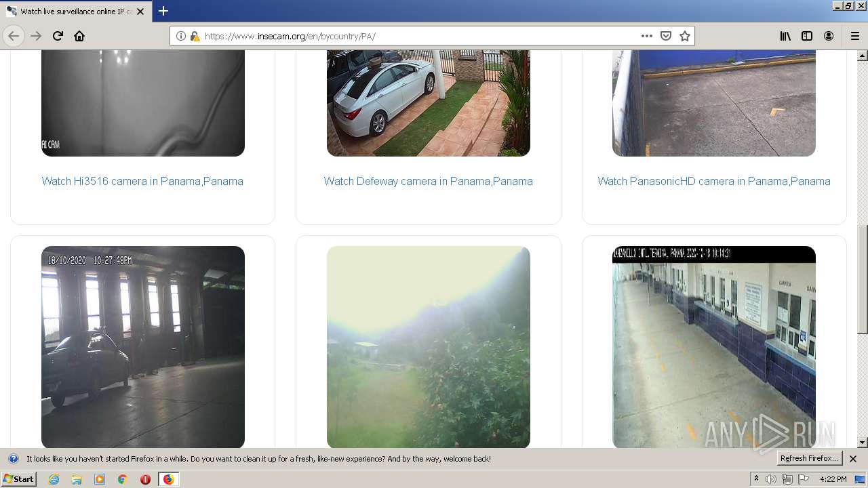Open the garage camera dated 18/10/2020
Viewport: 868px width, 488px height.
[143, 347]
